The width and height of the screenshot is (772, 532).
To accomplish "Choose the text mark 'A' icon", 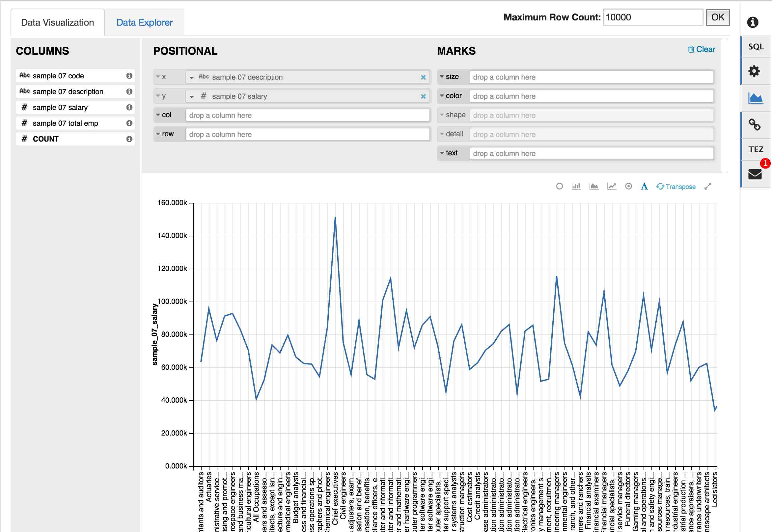I will click(644, 186).
